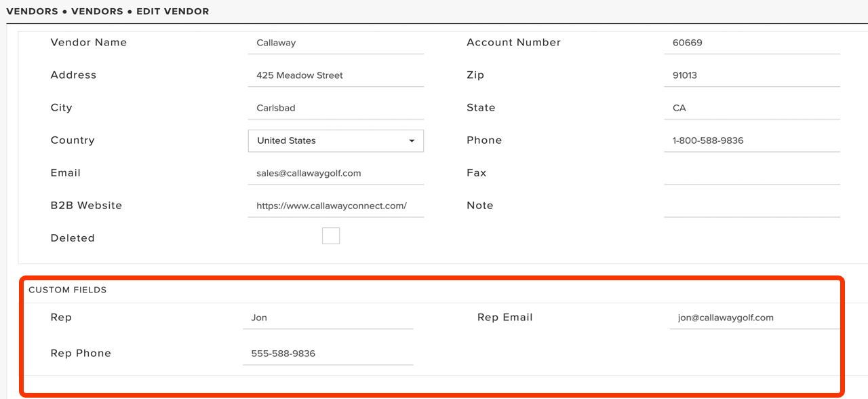The width and height of the screenshot is (868, 399).
Task: Click the State field containing CA
Action: click(752, 108)
